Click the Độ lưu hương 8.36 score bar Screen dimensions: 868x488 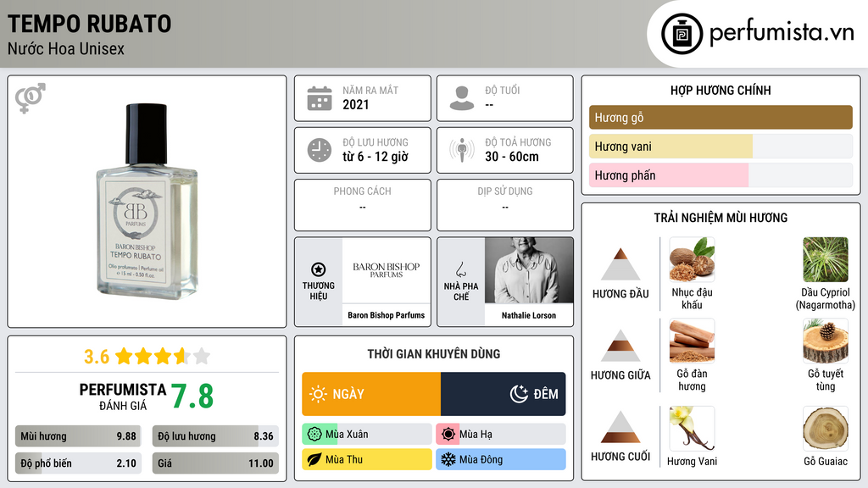[215, 436]
